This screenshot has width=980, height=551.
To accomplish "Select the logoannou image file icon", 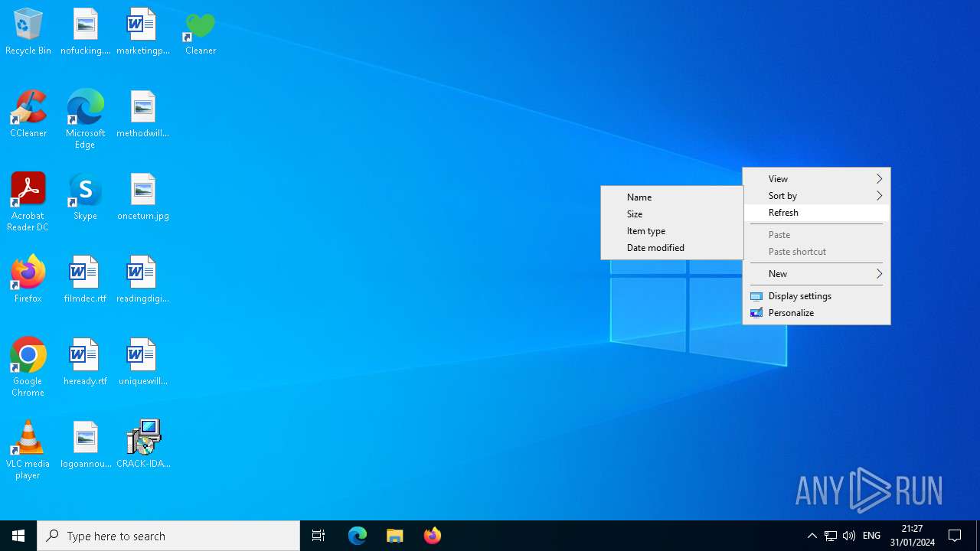I will pyautogui.click(x=86, y=445).
